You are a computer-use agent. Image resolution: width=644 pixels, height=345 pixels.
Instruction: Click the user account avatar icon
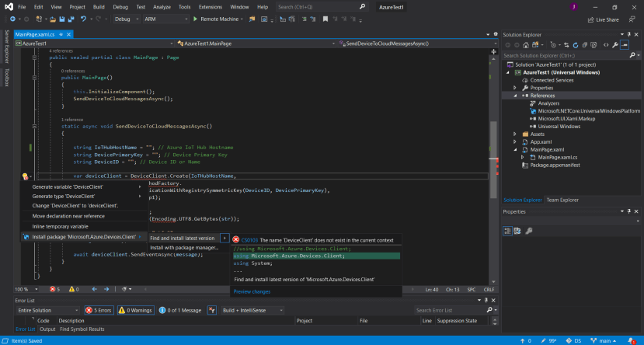click(x=574, y=6)
